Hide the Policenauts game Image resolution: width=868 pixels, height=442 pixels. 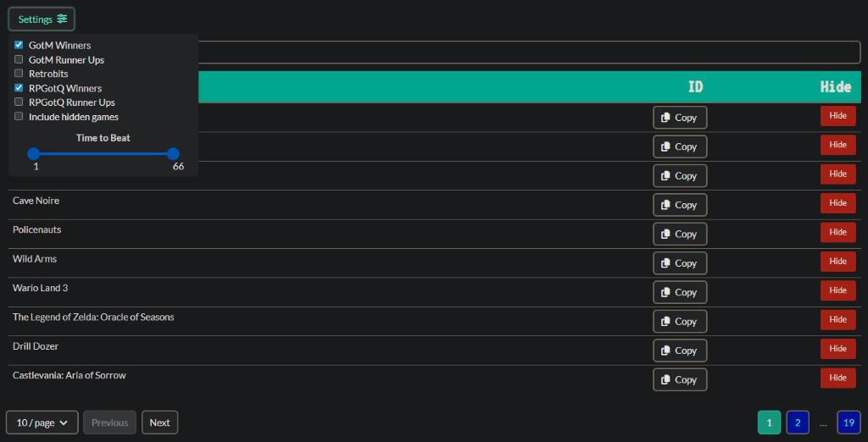[837, 232]
